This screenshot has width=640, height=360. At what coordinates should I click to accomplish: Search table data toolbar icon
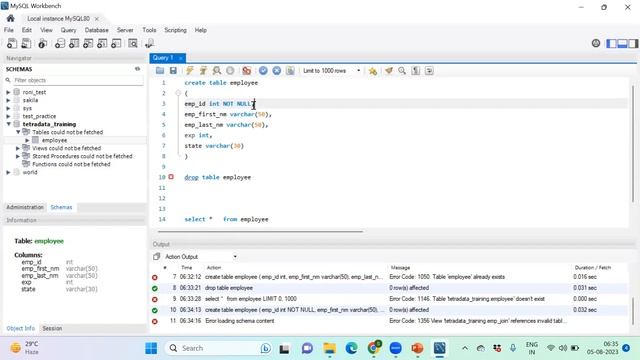[133, 43]
